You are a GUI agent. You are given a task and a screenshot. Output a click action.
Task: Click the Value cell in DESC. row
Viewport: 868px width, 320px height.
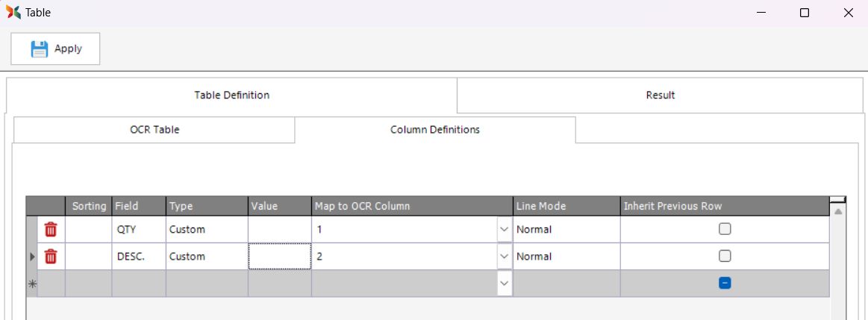point(280,257)
